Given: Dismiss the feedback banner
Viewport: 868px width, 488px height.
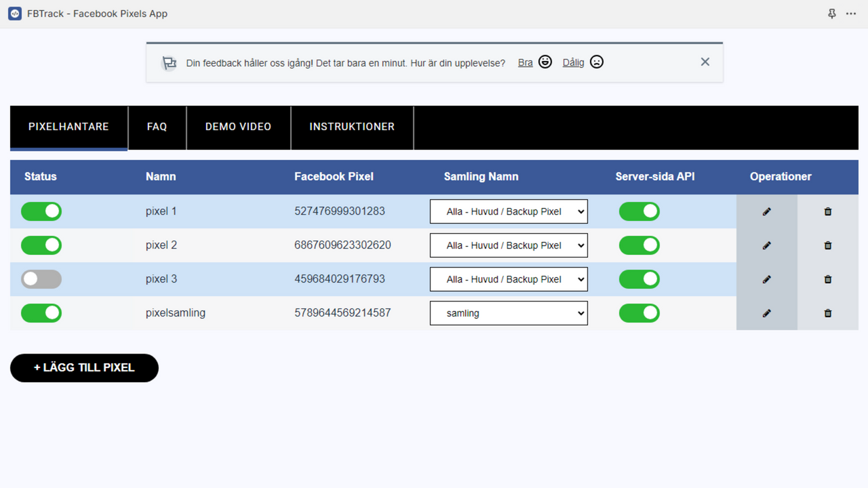Looking at the screenshot, I should click(705, 62).
